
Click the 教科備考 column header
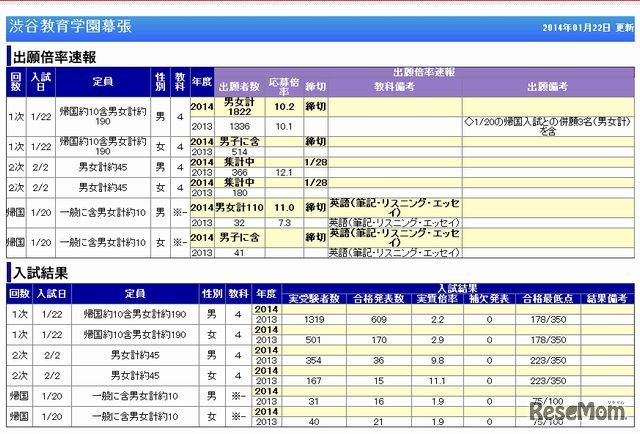click(x=395, y=87)
